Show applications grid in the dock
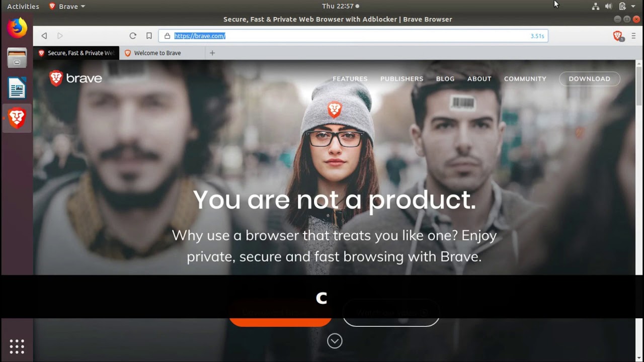This screenshot has height=362, width=644. tap(17, 346)
